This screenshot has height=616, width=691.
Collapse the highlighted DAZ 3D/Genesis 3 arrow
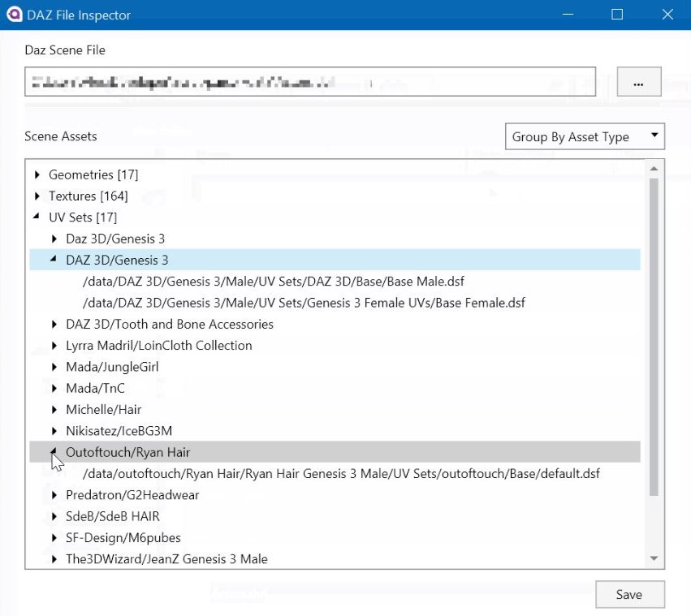(x=54, y=259)
